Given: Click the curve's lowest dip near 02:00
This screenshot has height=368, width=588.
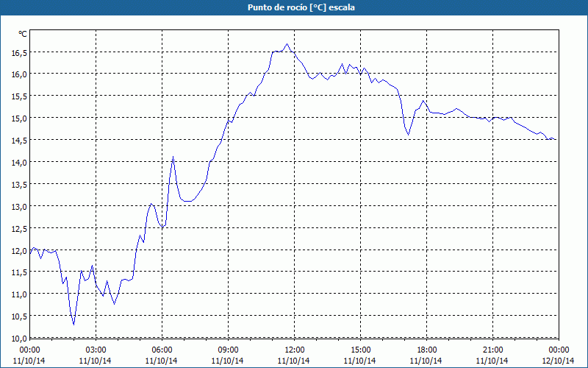Looking at the screenshot, I should [74, 325].
